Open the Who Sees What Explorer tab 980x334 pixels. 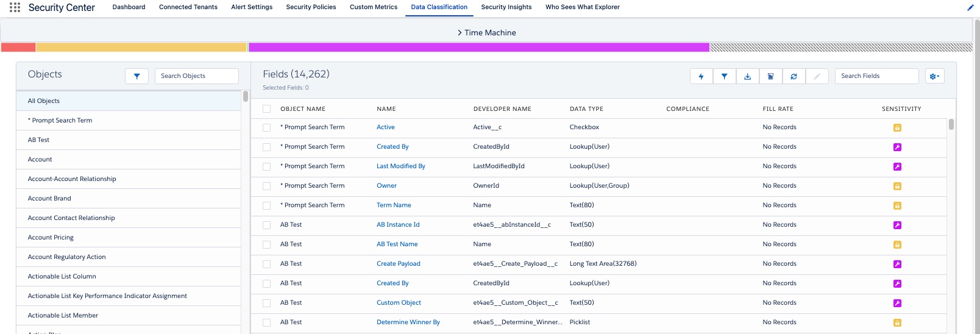pyautogui.click(x=582, y=7)
